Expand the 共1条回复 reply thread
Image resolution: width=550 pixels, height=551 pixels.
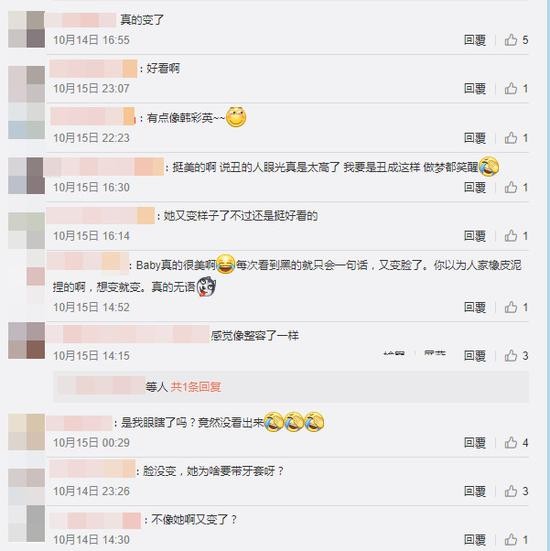click(x=196, y=387)
